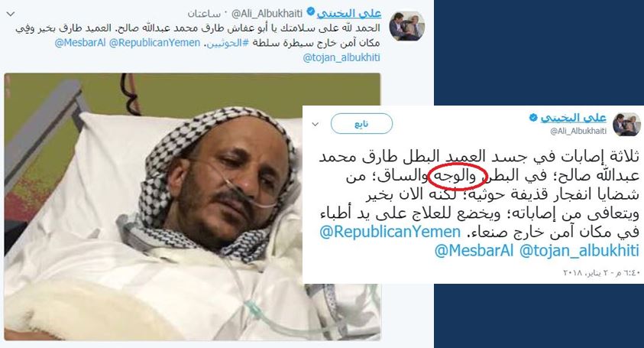Expand the second tweet's options chevron
The height and width of the screenshot is (348, 644).
316,124
